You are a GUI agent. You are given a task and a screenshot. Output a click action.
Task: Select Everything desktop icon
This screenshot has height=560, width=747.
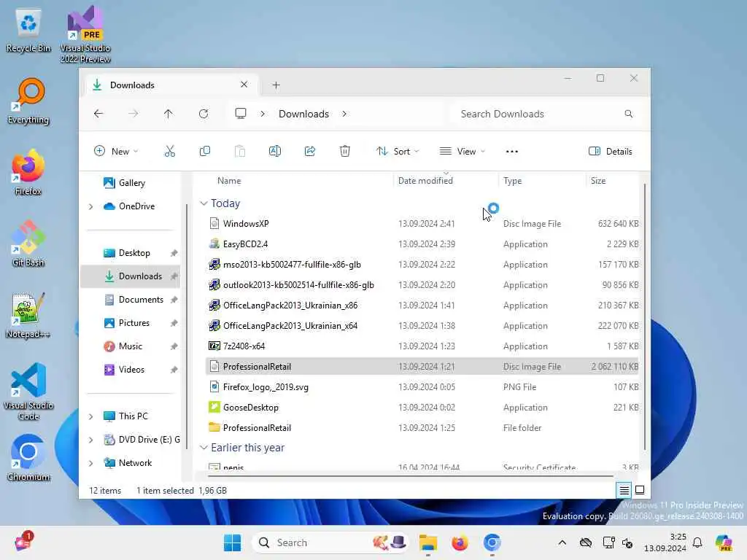(x=28, y=101)
